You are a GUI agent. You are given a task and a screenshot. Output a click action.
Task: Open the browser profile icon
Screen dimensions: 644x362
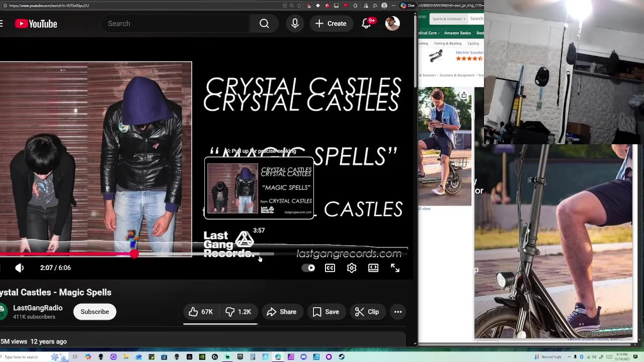point(384,6)
